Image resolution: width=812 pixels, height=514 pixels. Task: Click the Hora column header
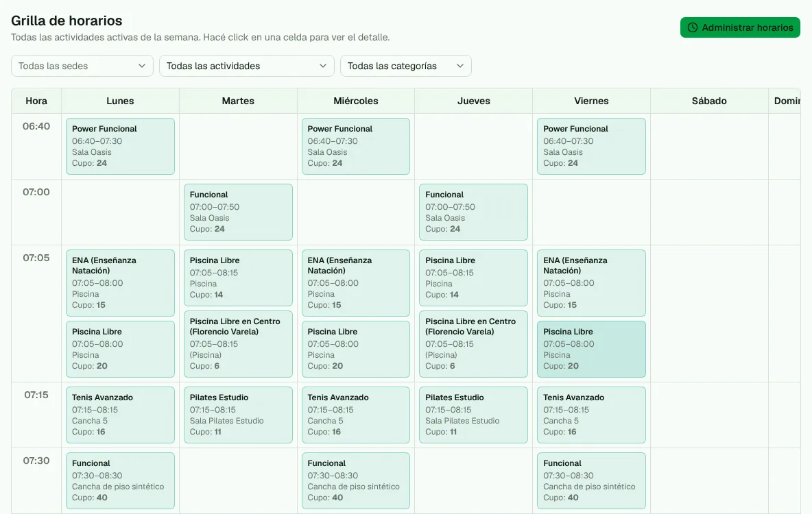[x=36, y=101]
